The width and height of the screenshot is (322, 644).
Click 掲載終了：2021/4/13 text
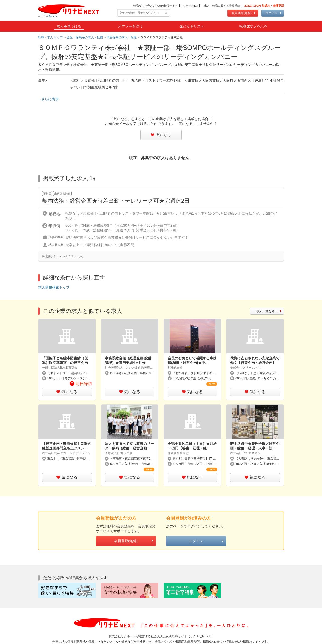click(64, 256)
